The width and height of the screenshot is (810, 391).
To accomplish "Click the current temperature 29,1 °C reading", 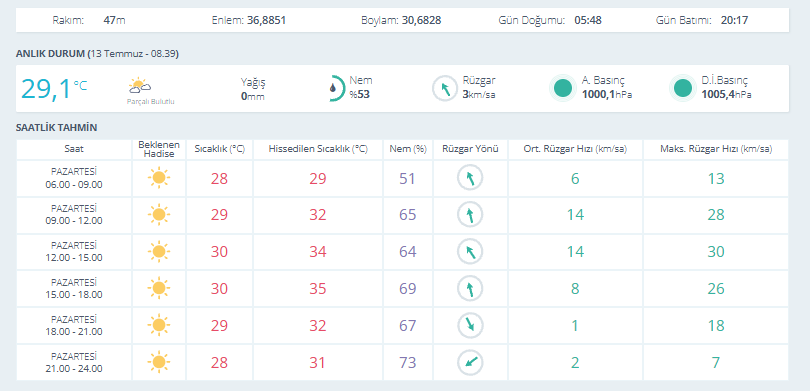I will [x=54, y=88].
